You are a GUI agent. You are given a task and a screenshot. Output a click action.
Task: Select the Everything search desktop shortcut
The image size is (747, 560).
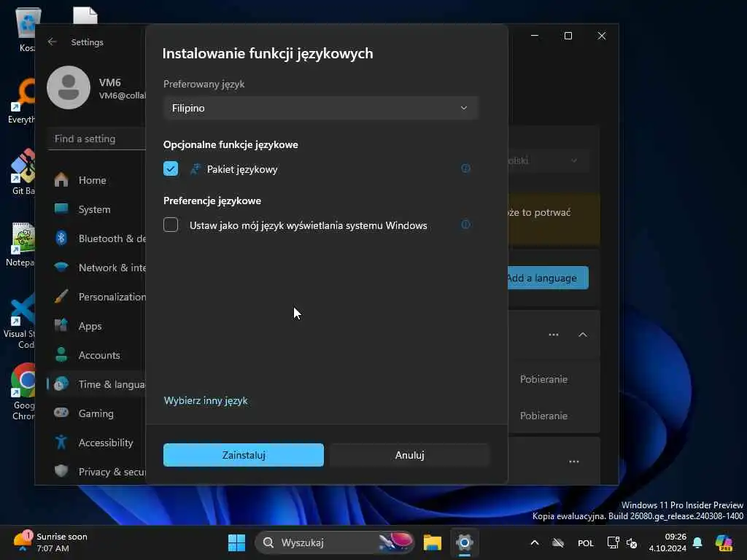(x=22, y=101)
